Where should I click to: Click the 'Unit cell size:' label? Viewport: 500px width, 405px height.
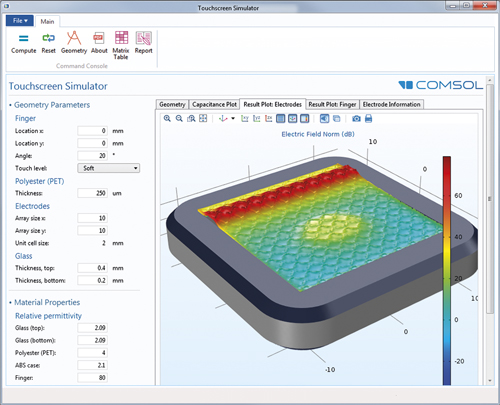click(32, 243)
